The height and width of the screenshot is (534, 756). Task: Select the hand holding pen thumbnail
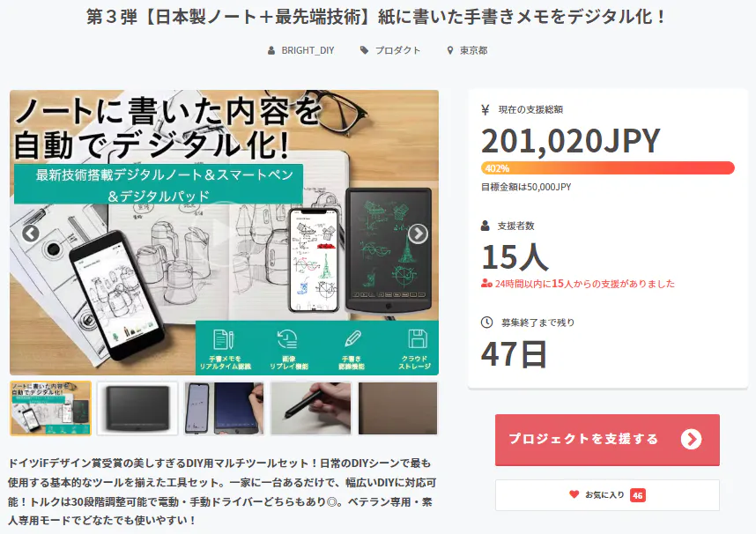(311, 408)
